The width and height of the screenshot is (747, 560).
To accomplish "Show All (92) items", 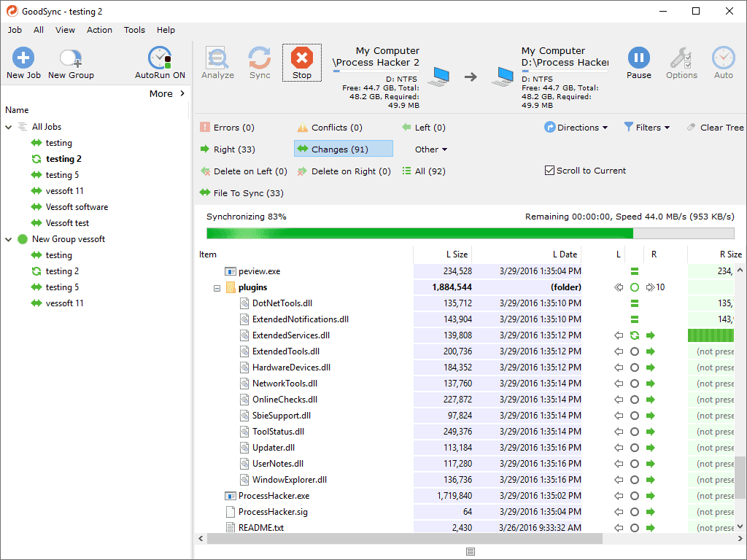I will click(x=424, y=171).
